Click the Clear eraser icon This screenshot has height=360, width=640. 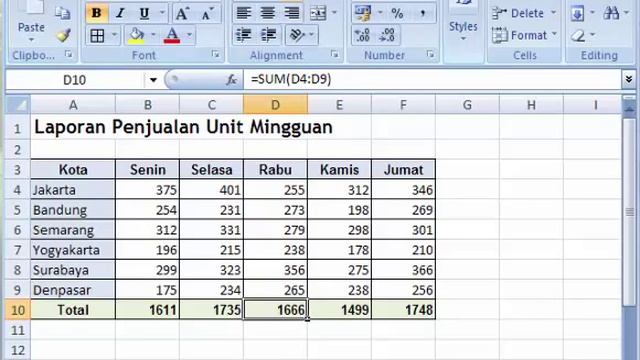578,36
